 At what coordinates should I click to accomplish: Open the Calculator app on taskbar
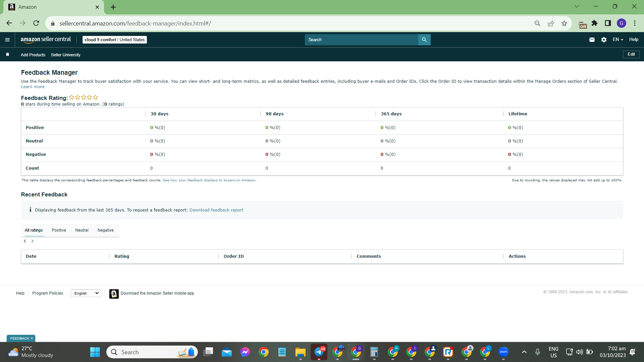coord(374,352)
